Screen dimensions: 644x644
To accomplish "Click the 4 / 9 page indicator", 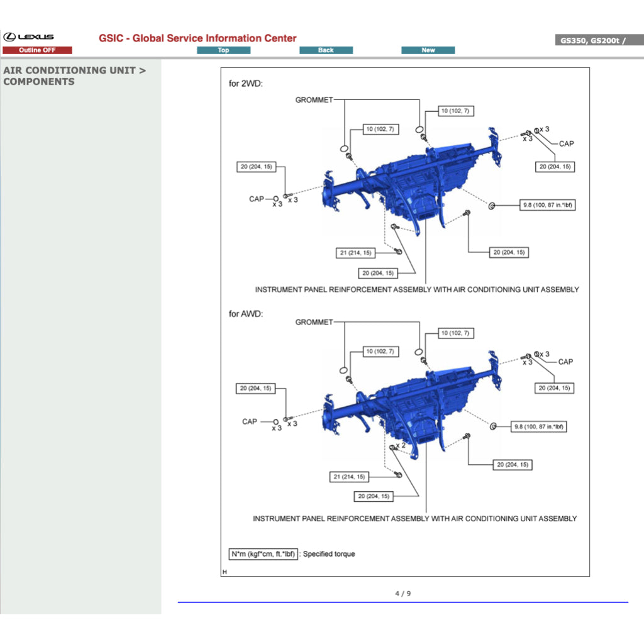I will [402, 594].
